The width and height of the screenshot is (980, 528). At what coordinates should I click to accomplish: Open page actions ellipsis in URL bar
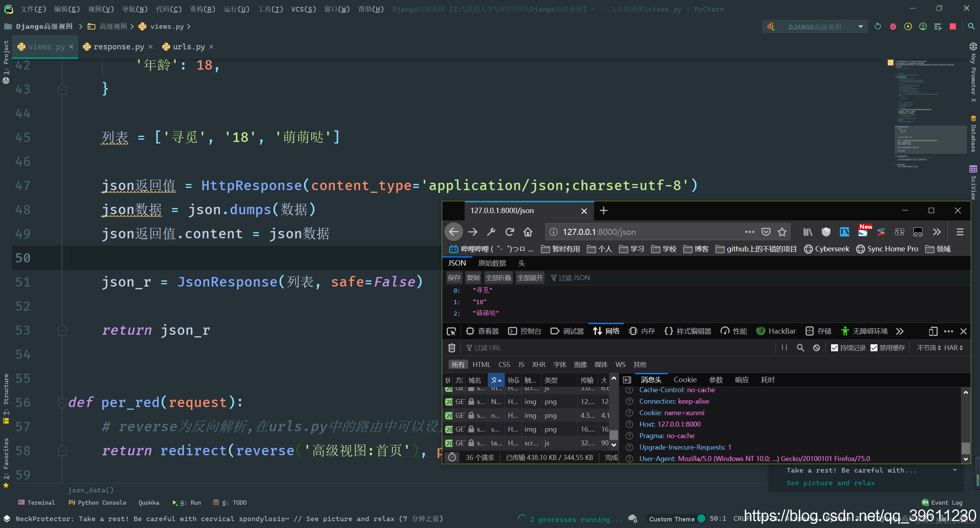(x=750, y=232)
